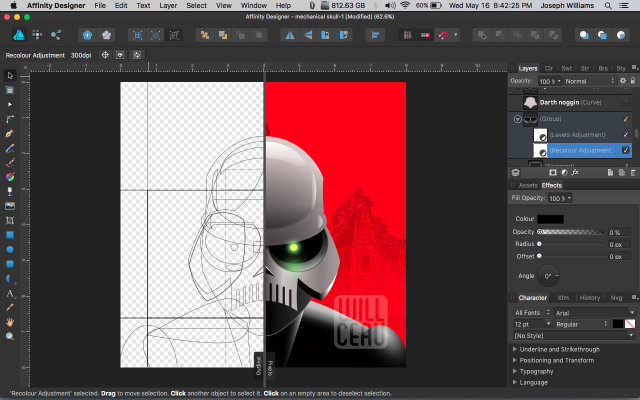Select the Pen tool
The image size is (640, 400).
(10, 133)
